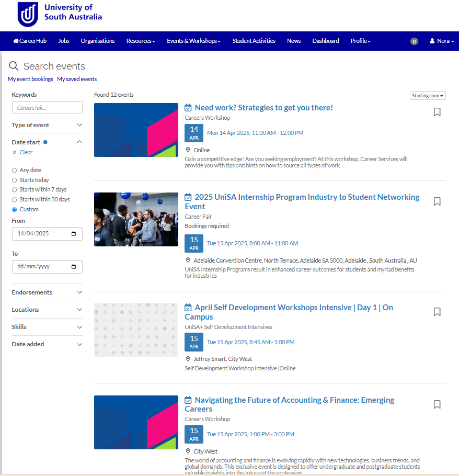Bookmark the April Self Development Workshops event
This screenshot has width=459, height=476.
pyautogui.click(x=437, y=312)
